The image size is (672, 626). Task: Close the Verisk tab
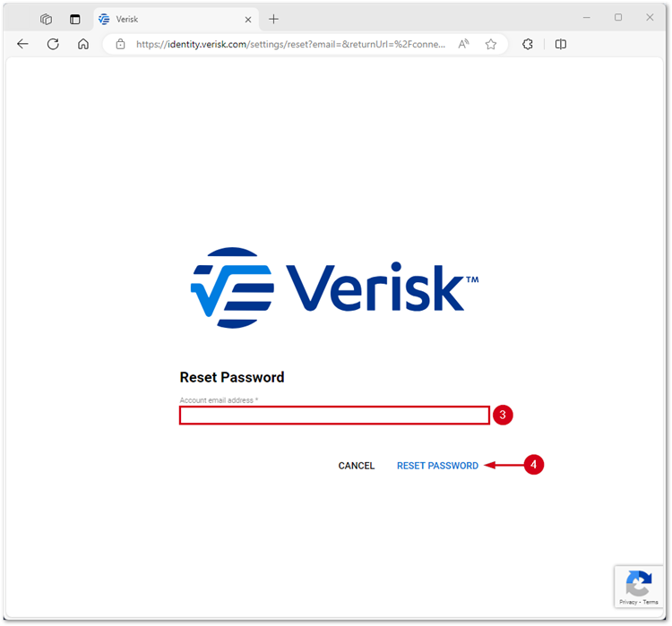[248, 20]
